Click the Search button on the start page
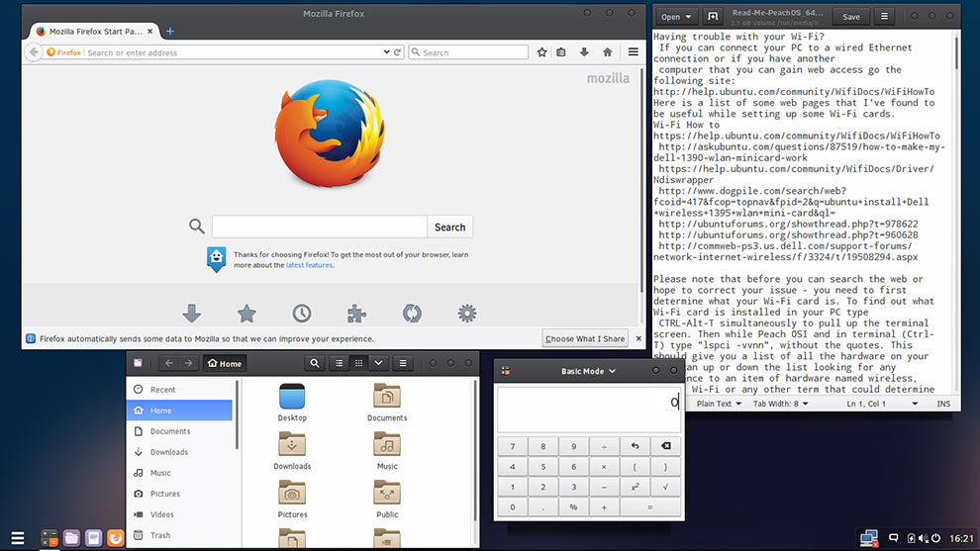This screenshot has width=980, height=551. click(x=450, y=227)
